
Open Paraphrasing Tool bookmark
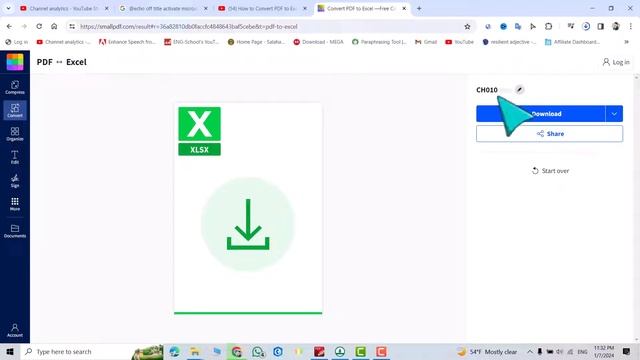[x=379, y=42]
